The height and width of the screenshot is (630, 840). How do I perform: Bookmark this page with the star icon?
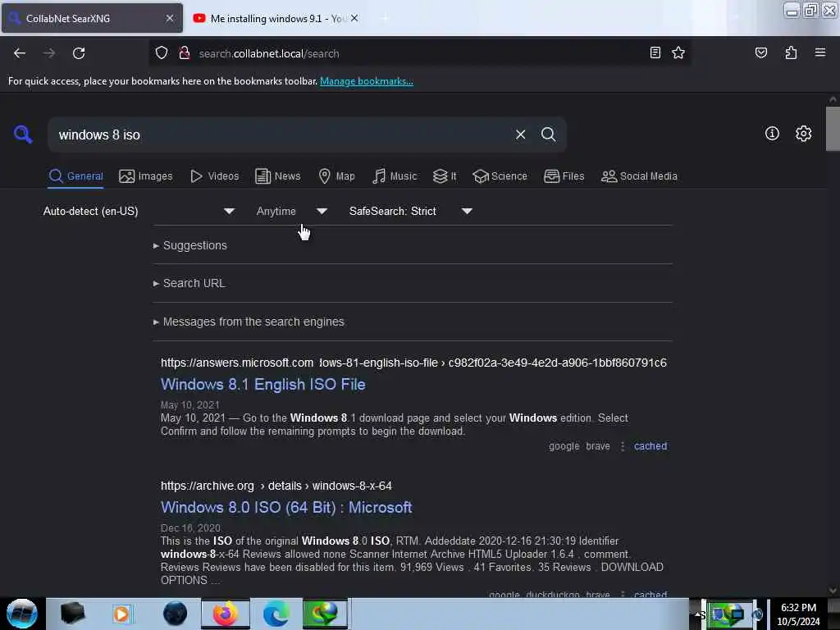[x=678, y=52]
